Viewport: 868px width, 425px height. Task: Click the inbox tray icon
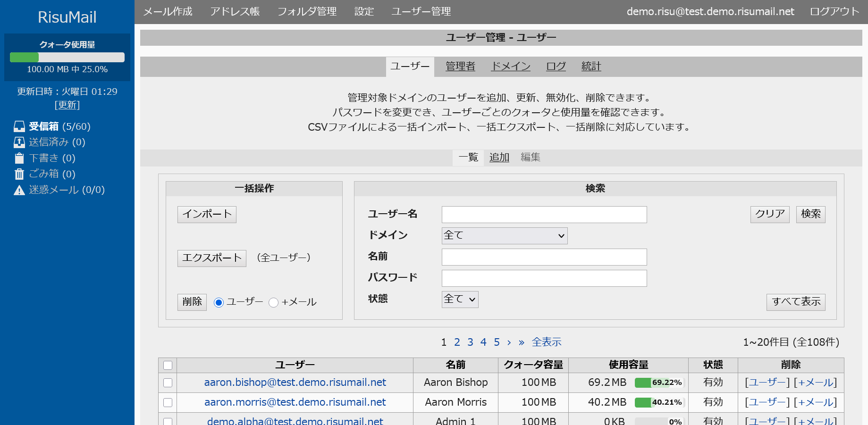(19, 126)
